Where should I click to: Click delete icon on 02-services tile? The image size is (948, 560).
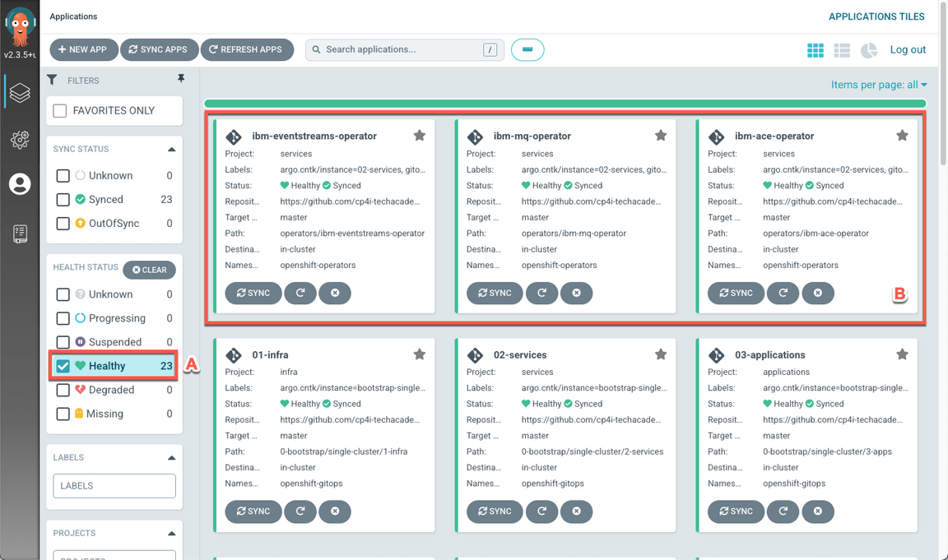[576, 511]
